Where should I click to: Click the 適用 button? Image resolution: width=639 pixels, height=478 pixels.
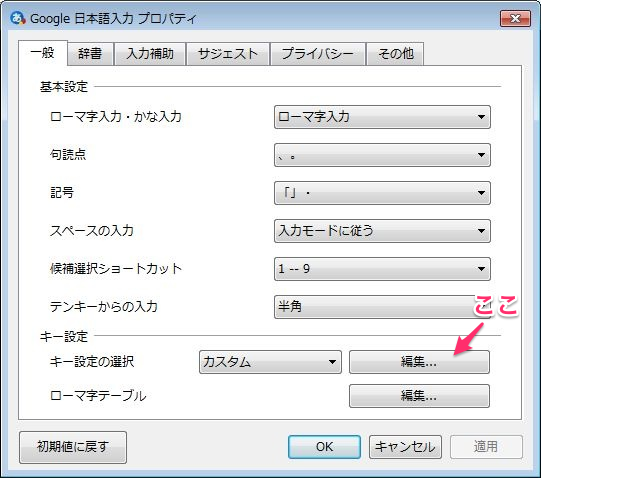pos(486,447)
